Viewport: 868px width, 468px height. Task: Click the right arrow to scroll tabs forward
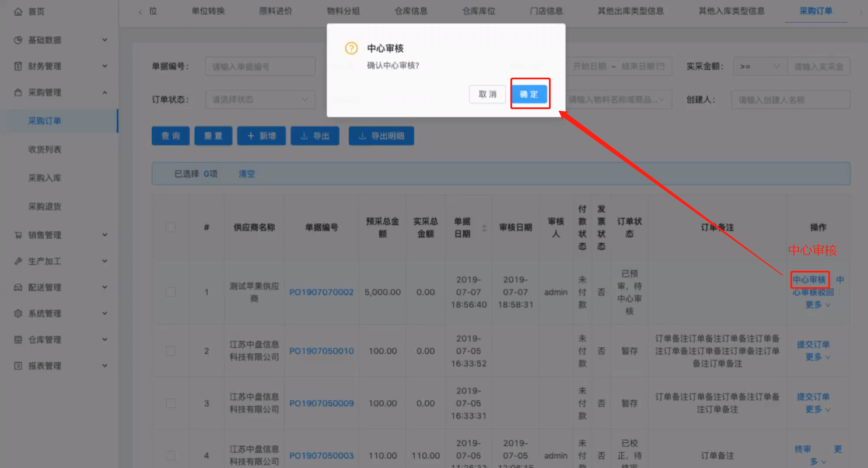coord(861,12)
